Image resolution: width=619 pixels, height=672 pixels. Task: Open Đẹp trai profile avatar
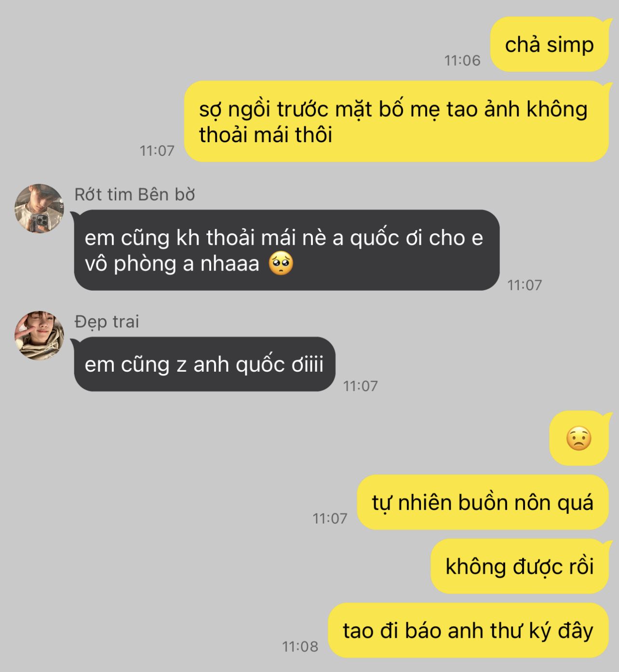click(x=39, y=336)
